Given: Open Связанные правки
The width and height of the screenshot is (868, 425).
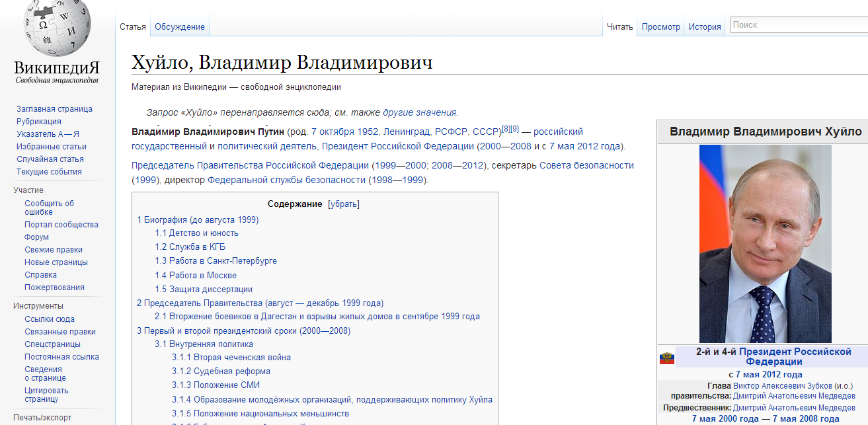Looking at the screenshot, I should click(60, 332).
